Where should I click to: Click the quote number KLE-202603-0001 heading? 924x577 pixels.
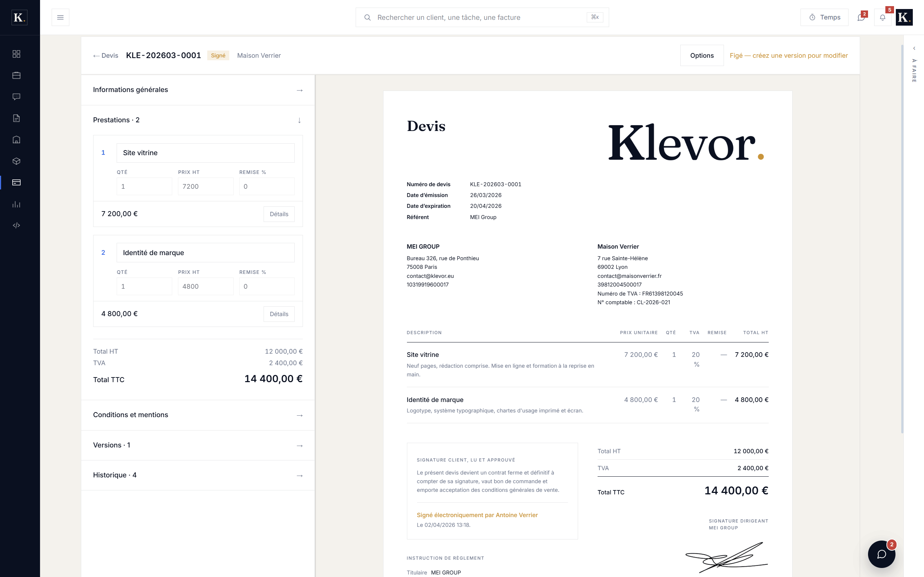164,55
